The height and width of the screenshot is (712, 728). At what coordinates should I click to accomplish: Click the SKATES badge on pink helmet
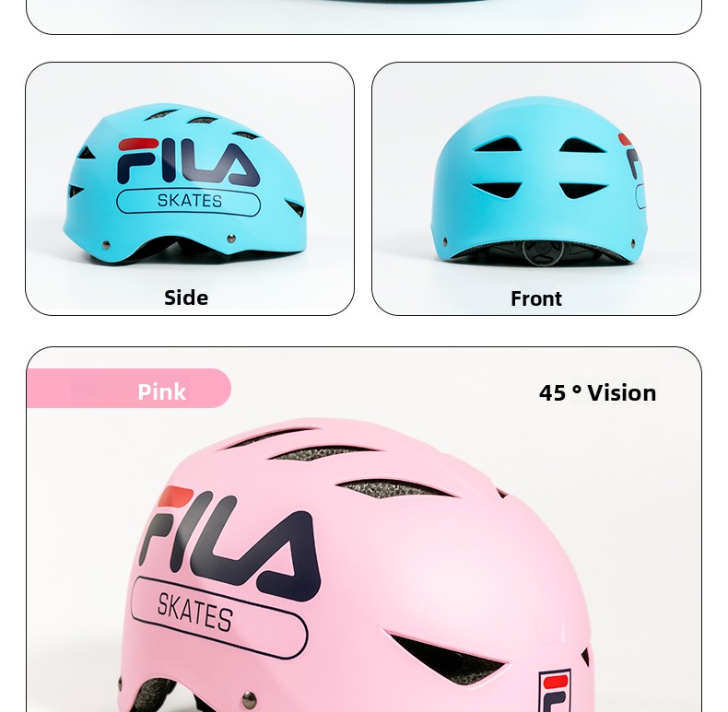[218, 617]
